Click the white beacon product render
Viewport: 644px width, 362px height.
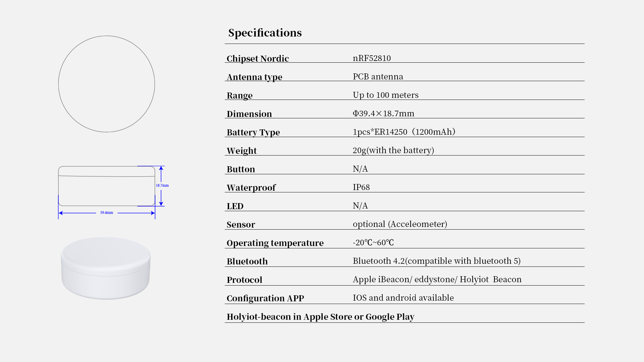106,268
